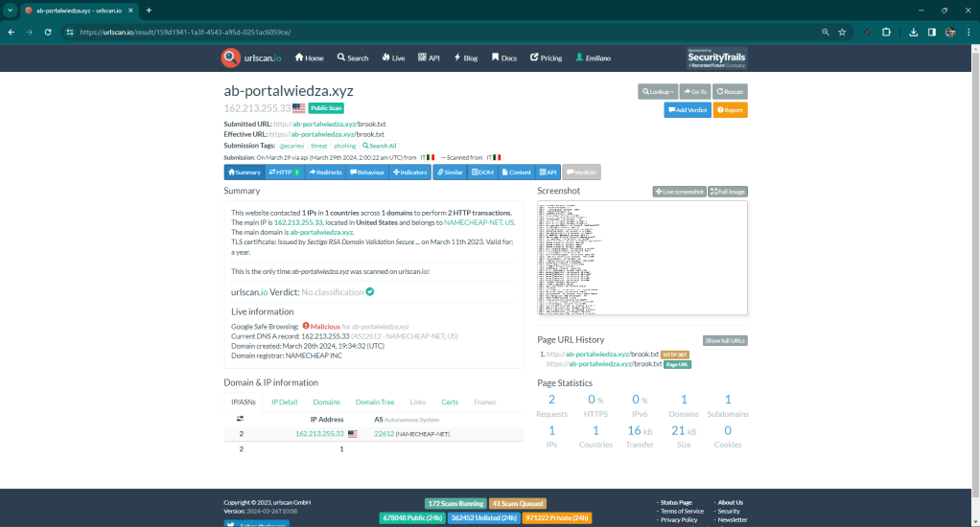Open the browser extensions puzzle icon
The width and height of the screenshot is (980, 527).
886,32
